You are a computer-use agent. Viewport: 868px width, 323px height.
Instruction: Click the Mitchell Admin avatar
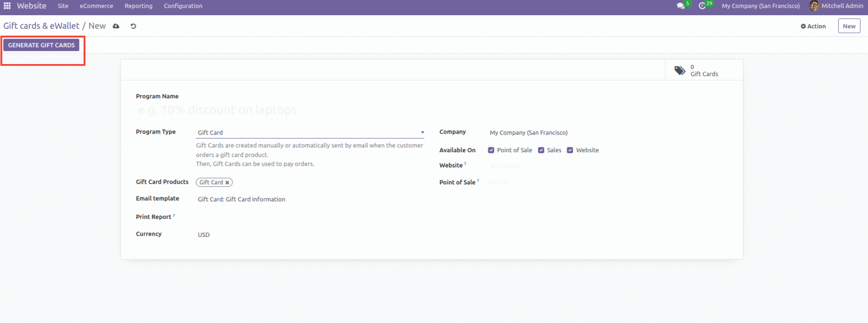[x=814, y=6]
